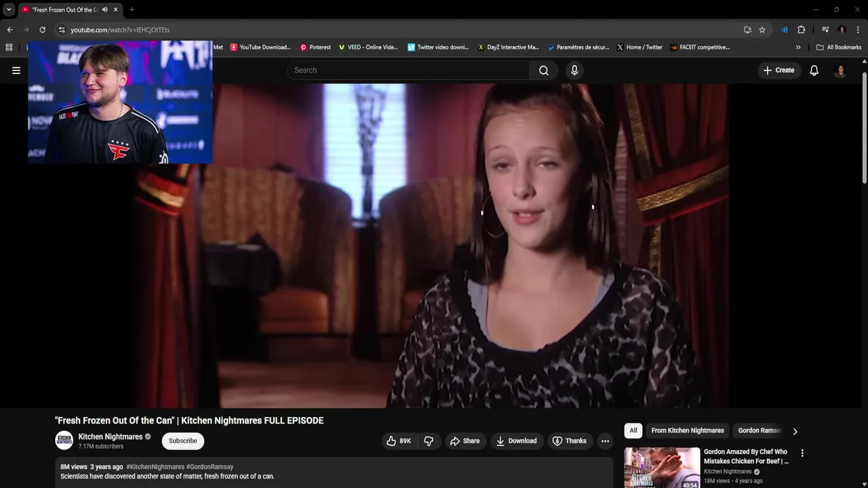Open the Pinterest bookmark
868x488 pixels.
(x=315, y=47)
